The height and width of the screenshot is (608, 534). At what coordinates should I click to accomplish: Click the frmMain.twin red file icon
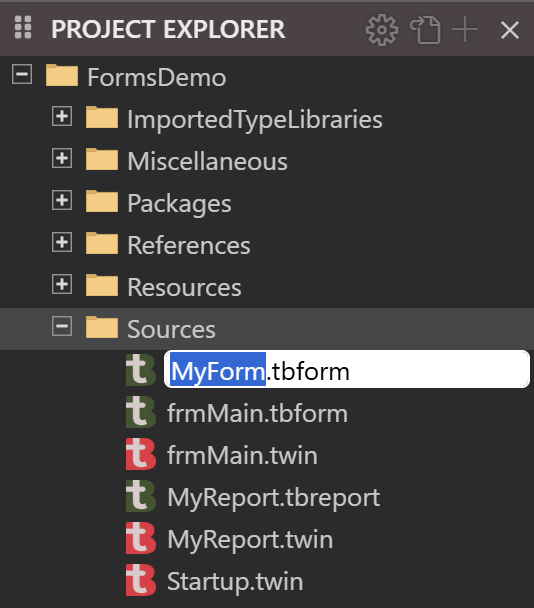point(141,454)
